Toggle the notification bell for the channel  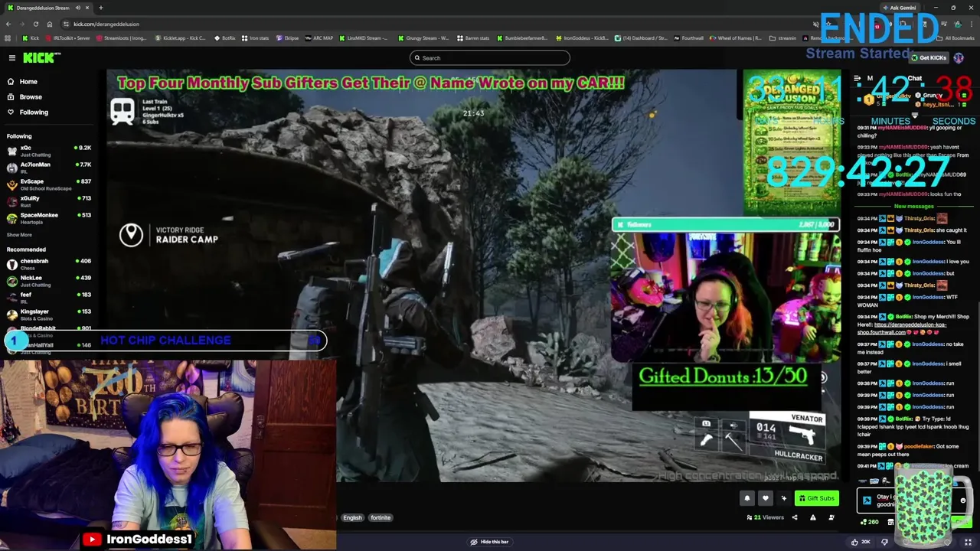coord(747,498)
